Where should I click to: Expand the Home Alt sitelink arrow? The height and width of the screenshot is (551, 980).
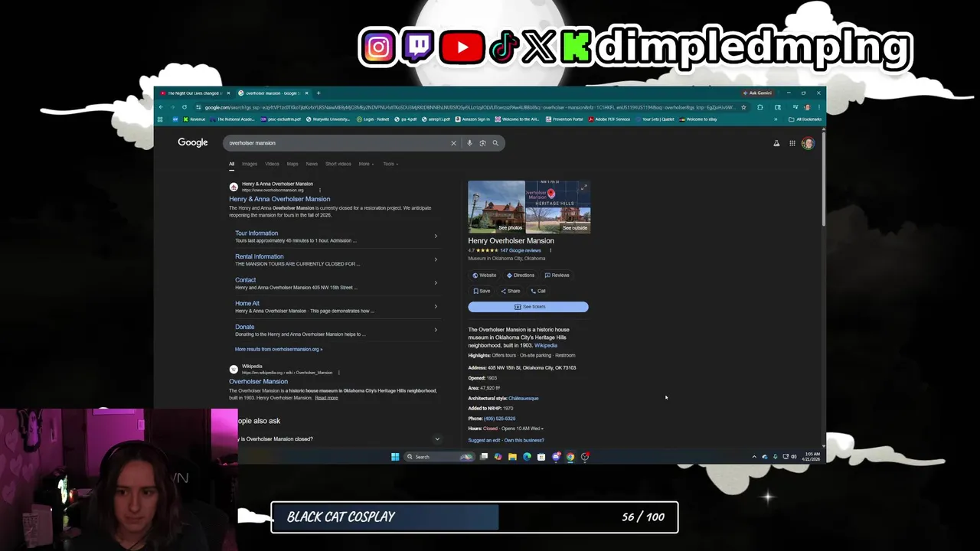(x=436, y=307)
